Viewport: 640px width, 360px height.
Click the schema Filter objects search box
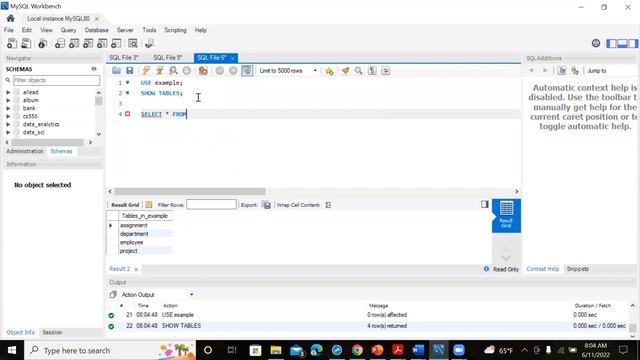tap(56, 80)
